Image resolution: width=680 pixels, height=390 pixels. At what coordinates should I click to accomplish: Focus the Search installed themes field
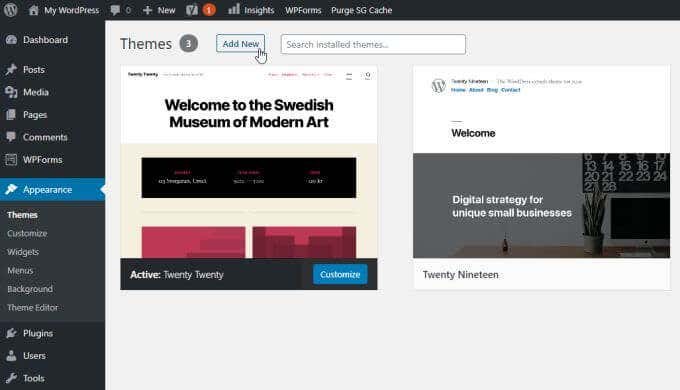tap(373, 44)
